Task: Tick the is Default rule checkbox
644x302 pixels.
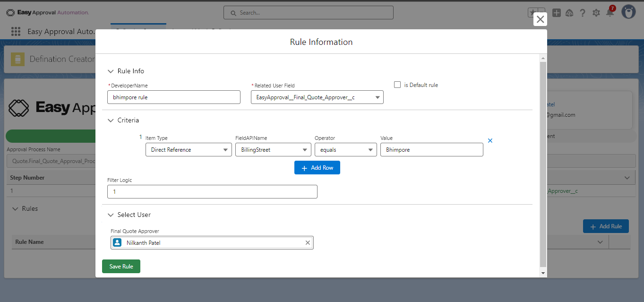Action: click(397, 85)
